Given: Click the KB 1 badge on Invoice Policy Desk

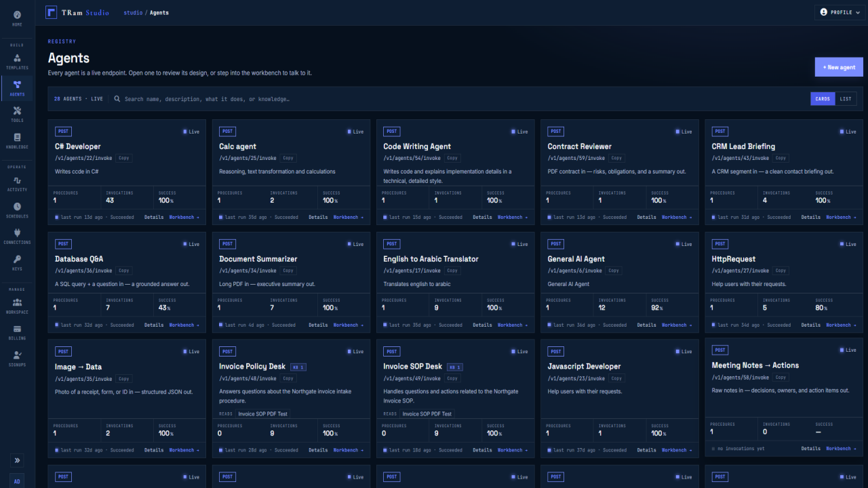Looking at the screenshot, I should click(299, 367).
